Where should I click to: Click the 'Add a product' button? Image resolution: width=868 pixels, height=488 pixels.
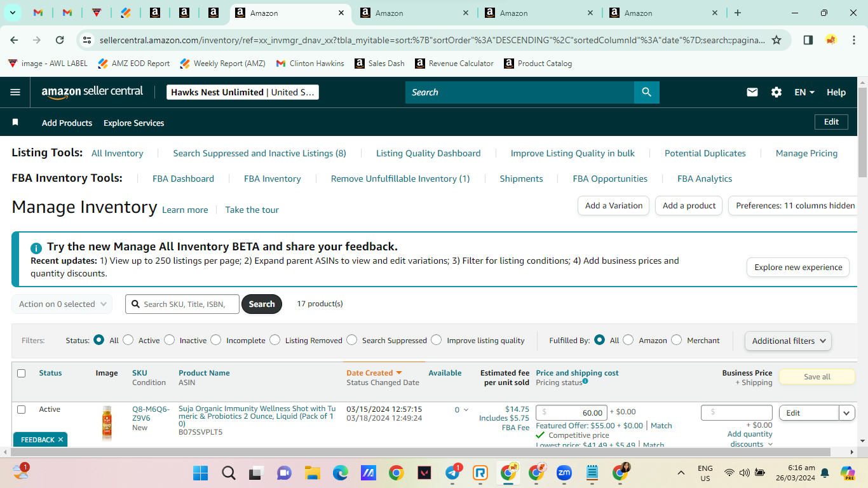689,206
